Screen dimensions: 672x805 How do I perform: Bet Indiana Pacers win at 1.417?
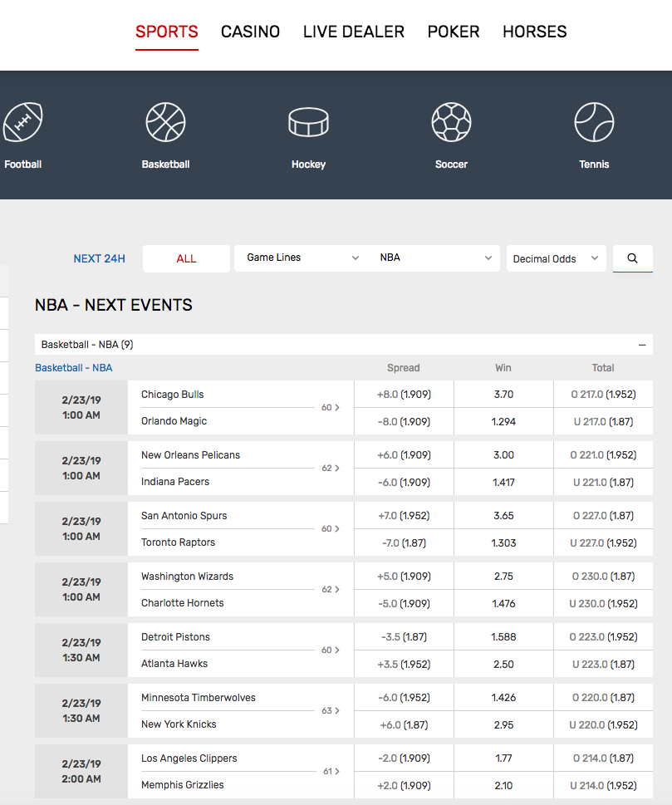(503, 482)
